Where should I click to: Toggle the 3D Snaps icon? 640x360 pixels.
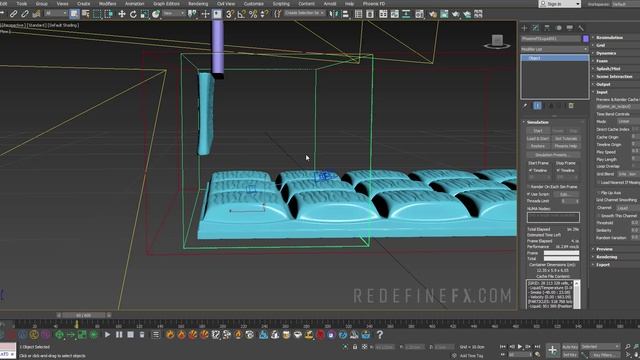click(230, 14)
